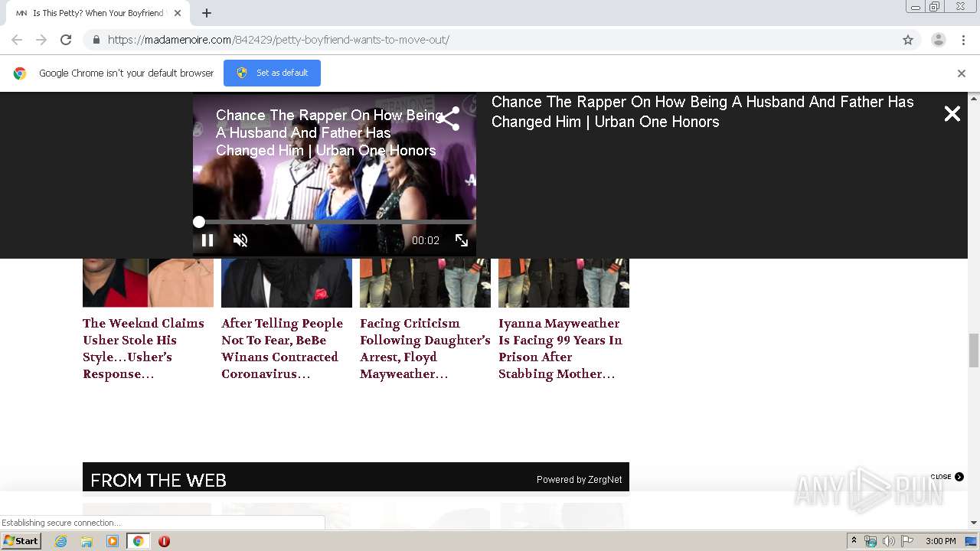The image size is (980, 551).
Task: Open The Weeknd Claims Usher article
Action: point(144,348)
